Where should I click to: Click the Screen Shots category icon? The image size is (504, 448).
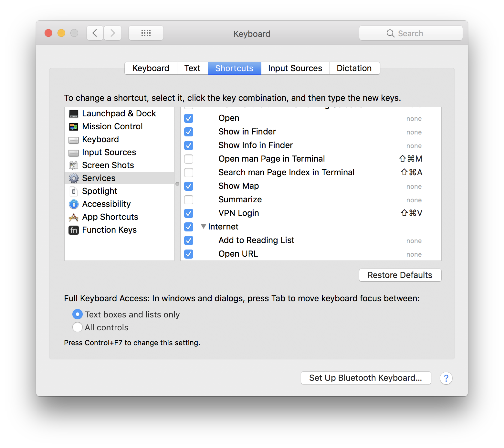[74, 165]
